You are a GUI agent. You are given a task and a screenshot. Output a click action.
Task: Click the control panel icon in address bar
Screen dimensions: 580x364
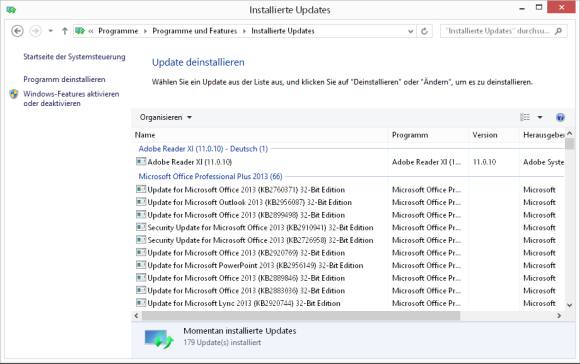point(80,31)
